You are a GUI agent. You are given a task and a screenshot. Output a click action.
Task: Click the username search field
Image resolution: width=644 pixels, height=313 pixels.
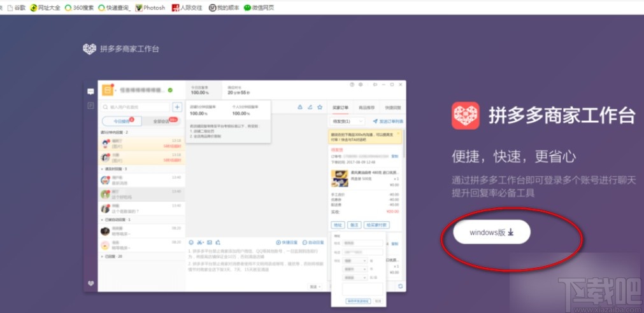click(x=135, y=107)
